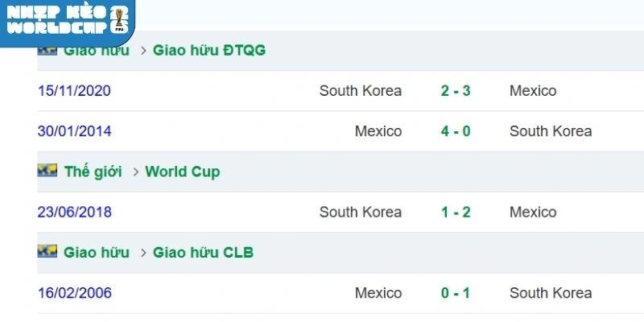
Task: Click Mexico home team in the 2014 match
Action: tap(378, 131)
